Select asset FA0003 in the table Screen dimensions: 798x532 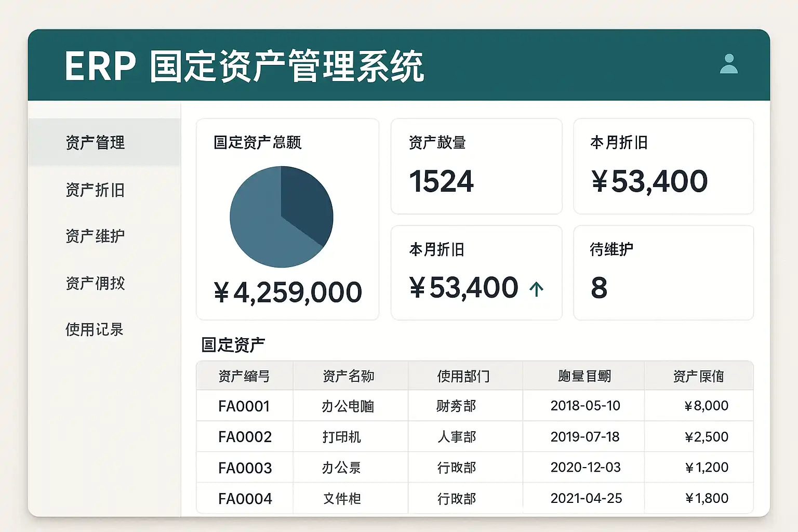point(245,468)
